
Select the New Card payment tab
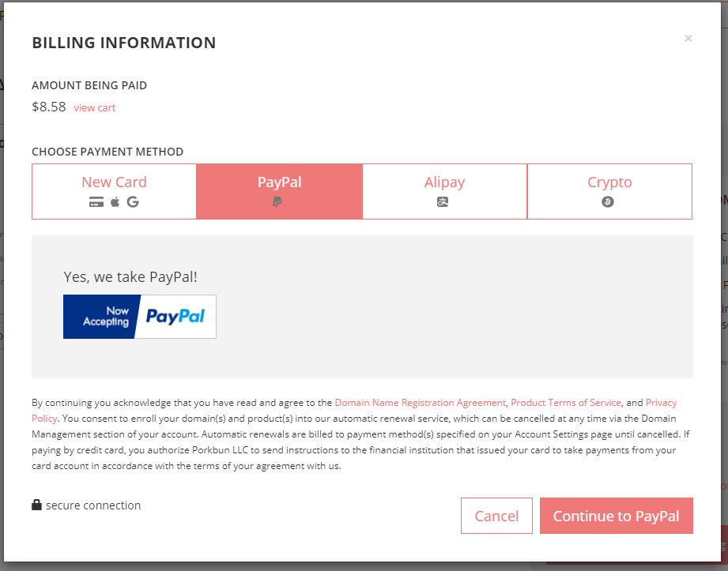point(114,191)
